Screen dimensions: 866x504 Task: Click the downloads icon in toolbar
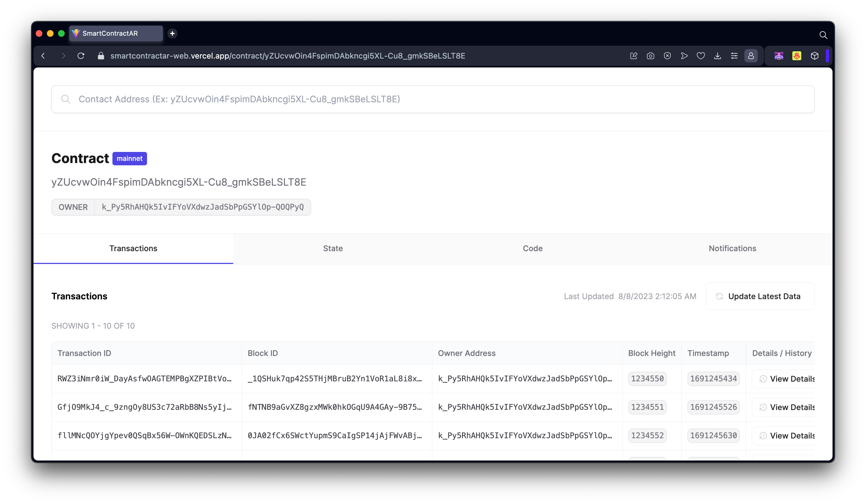pyautogui.click(x=718, y=56)
